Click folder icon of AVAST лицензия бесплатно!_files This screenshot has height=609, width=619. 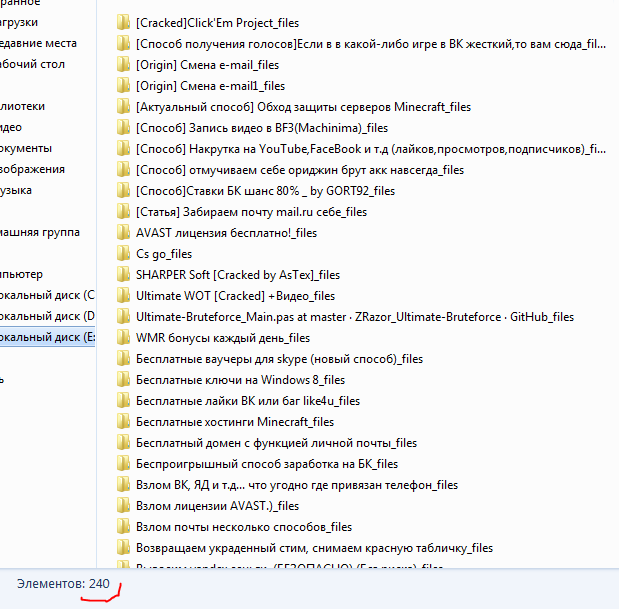(123, 232)
